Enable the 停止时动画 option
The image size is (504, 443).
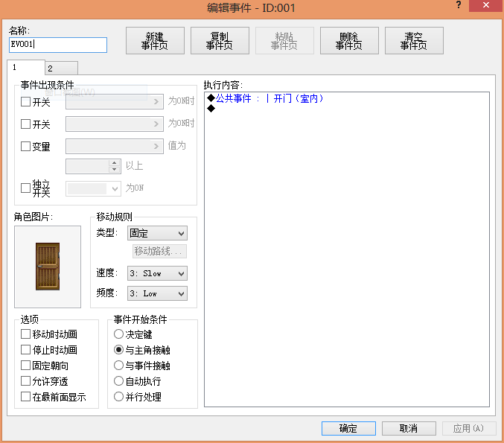point(26,349)
